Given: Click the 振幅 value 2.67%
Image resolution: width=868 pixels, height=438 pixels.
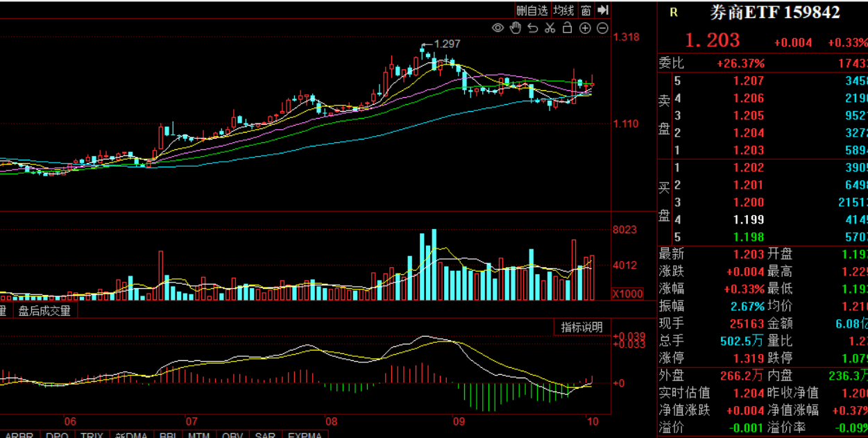Looking at the screenshot, I should tap(747, 306).
